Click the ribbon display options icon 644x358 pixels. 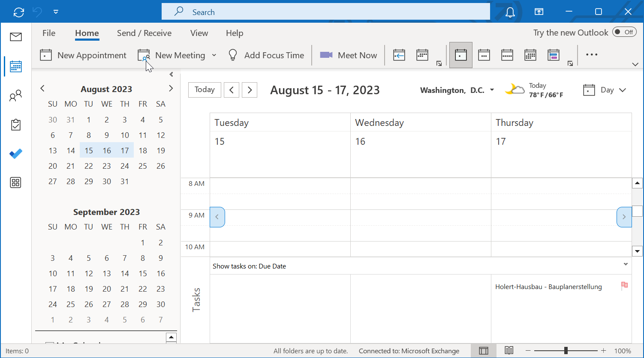point(539,12)
